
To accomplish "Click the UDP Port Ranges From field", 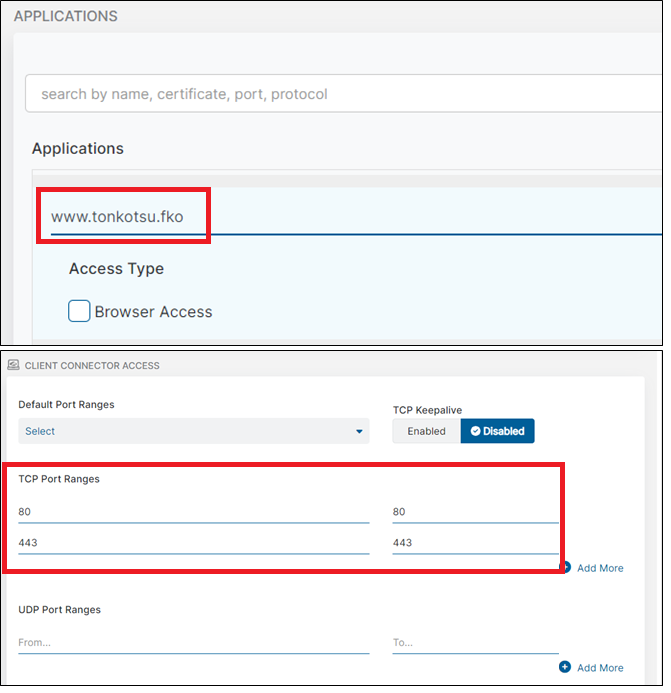I will tap(193, 642).
